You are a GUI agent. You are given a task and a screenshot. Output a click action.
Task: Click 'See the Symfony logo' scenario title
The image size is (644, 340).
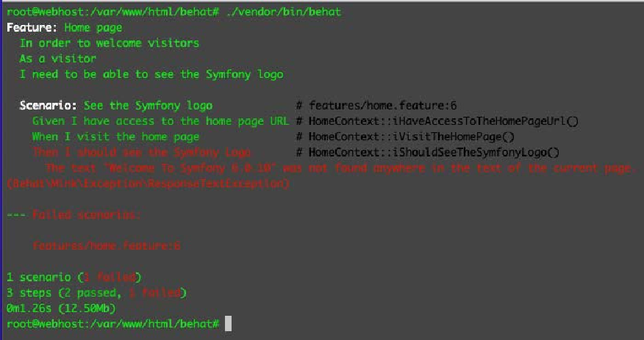[148, 106]
